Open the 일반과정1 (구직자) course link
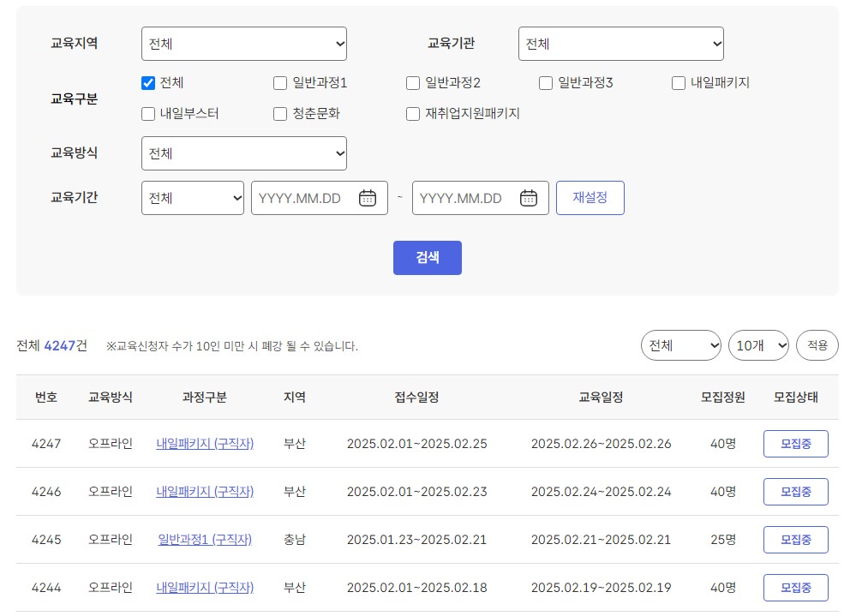The width and height of the screenshot is (850, 616). pyautogui.click(x=205, y=540)
